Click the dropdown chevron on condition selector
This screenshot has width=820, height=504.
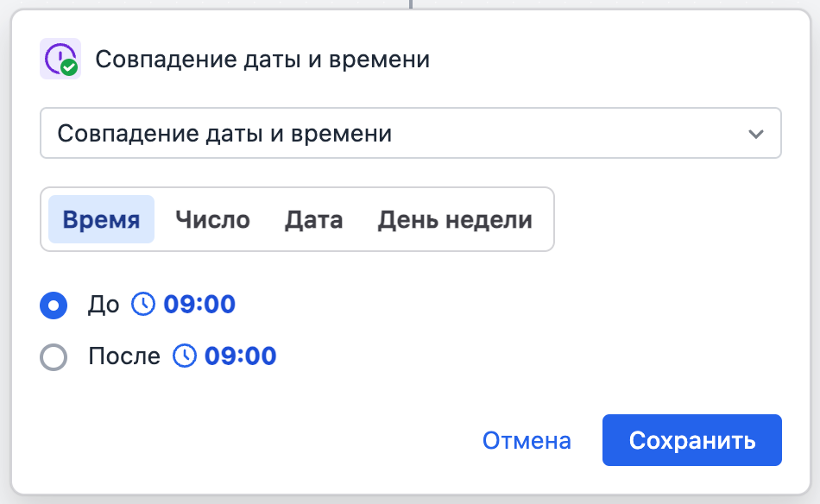point(756,133)
